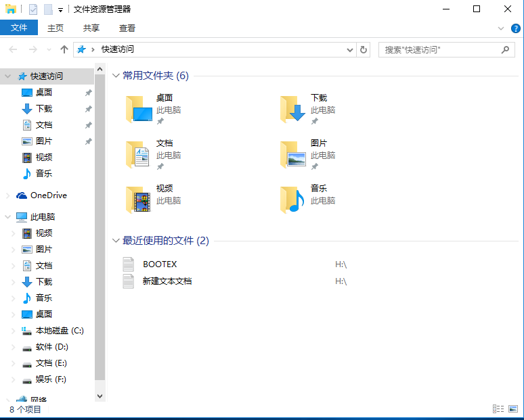Click the refresh button in address bar
The image size is (524, 420).
click(x=364, y=49)
